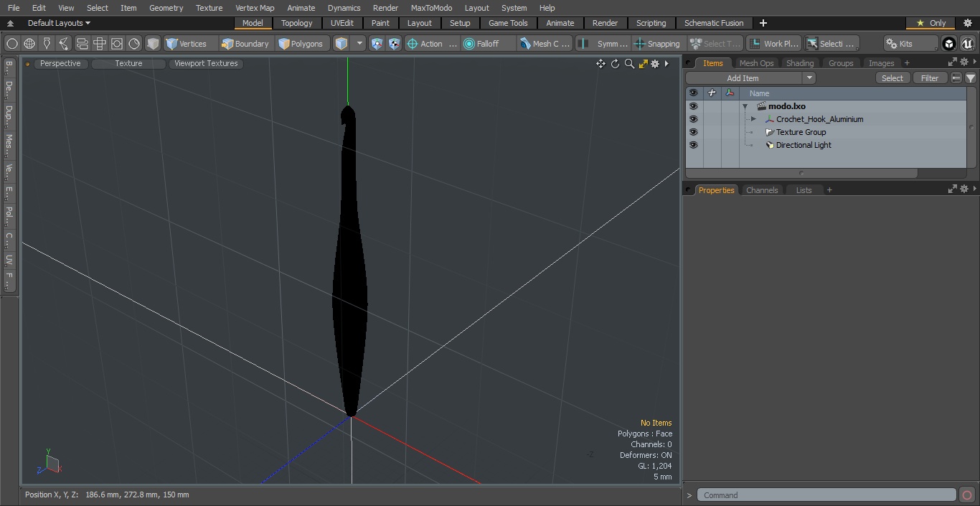Open dropdown arrow next to item cube
This screenshot has width=980, height=506.
[x=360, y=44]
